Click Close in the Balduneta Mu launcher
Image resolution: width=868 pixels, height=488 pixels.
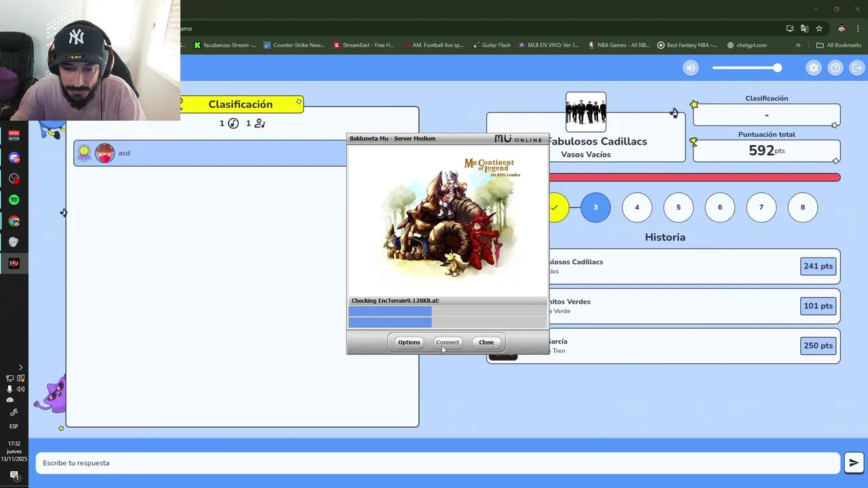point(486,342)
